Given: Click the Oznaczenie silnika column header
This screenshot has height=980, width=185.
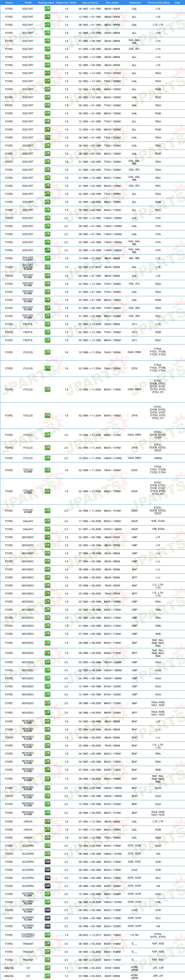Looking at the screenshot, I should coord(159,2).
